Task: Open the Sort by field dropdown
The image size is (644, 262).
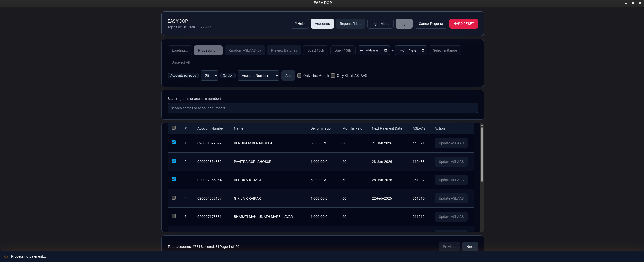Action: pos(258,76)
